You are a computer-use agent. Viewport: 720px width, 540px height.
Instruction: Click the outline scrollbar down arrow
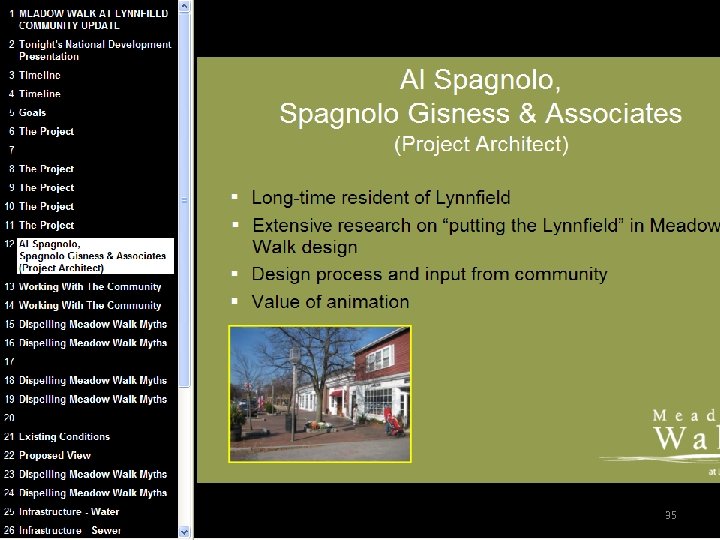pos(184,532)
